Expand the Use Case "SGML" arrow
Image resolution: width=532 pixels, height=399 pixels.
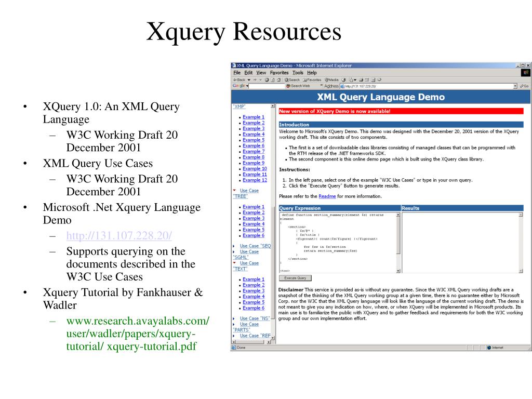tap(234, 252)
